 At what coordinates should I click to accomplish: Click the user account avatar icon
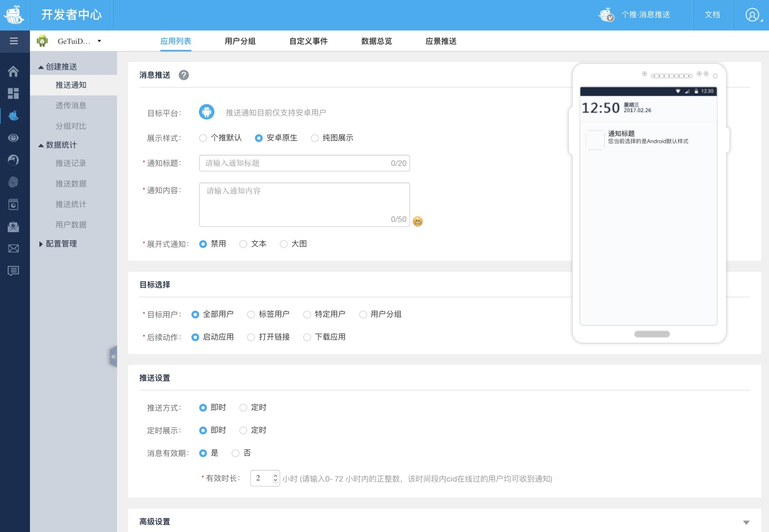752,15
